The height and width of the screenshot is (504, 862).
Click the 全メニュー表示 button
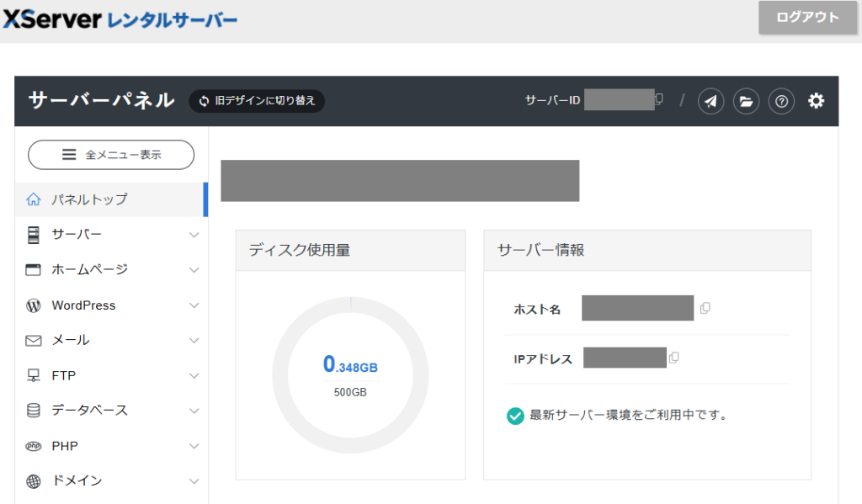[111, 155]
